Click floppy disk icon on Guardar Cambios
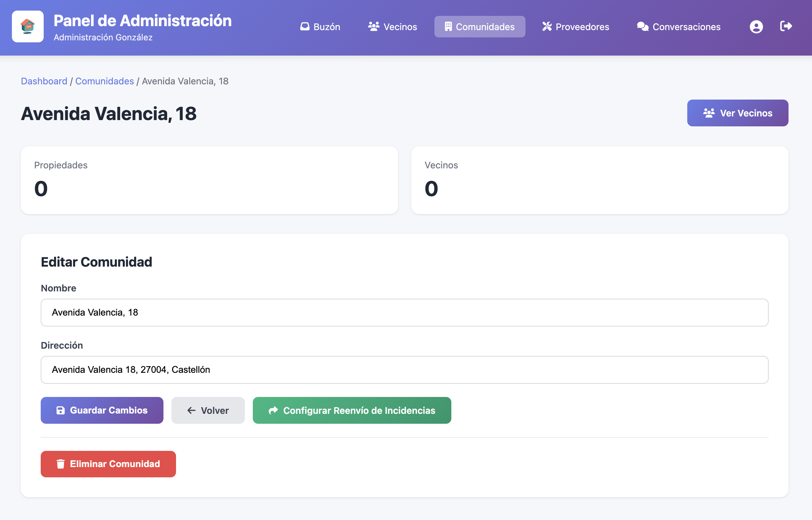Image resolution: width=812 pixels, height=520 pixels. coord(61,410)
